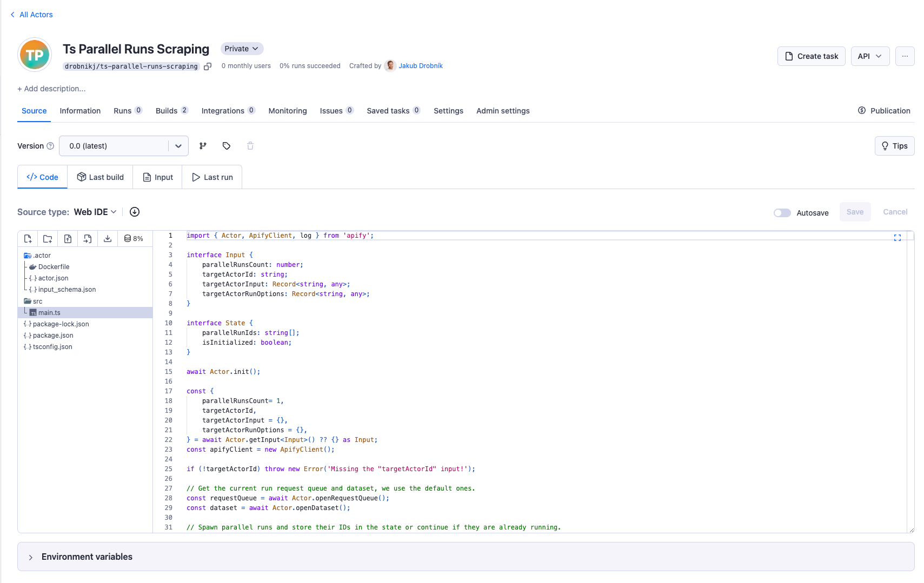
Task: Open the 0.0 (latest) version dropdown
Action: (x=124, y=146)
